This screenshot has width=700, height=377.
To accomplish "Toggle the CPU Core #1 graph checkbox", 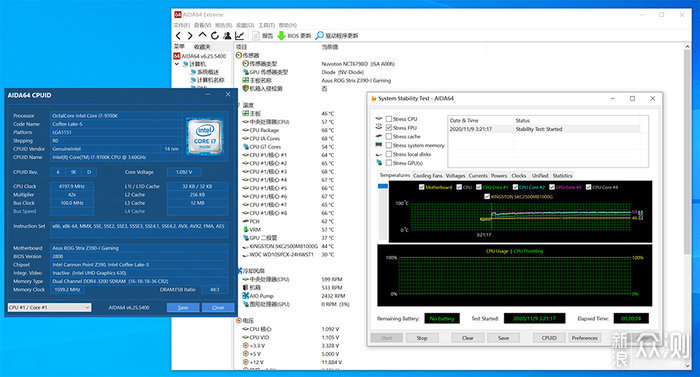I will 479,187.
